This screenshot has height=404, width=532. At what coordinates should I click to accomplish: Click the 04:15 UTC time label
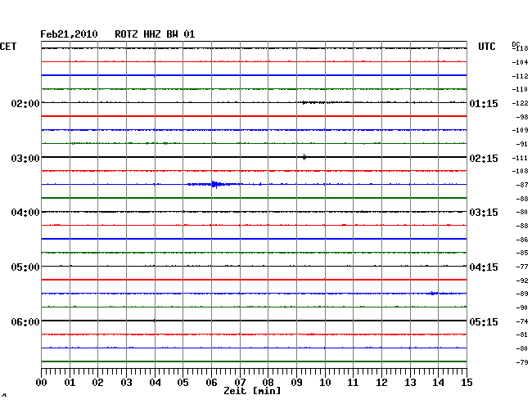(x=484, y=267)
